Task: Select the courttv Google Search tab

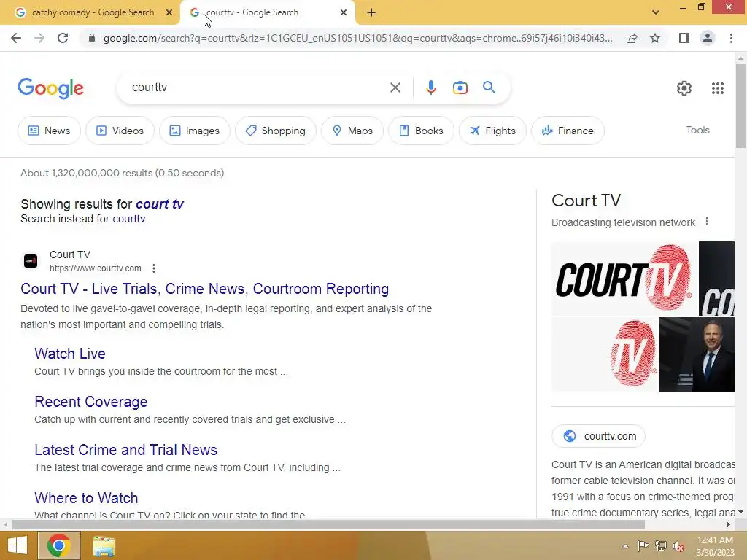Action: point(267,12)
